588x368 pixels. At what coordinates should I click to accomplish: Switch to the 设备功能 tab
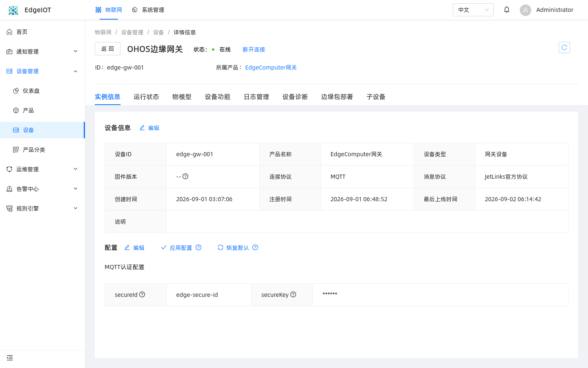218,97
